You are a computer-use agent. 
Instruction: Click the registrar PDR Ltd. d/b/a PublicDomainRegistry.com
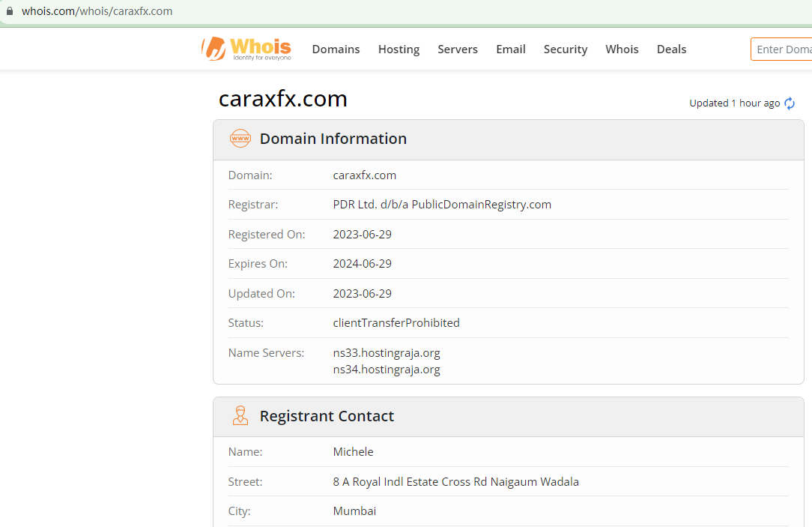pos(442,205)
